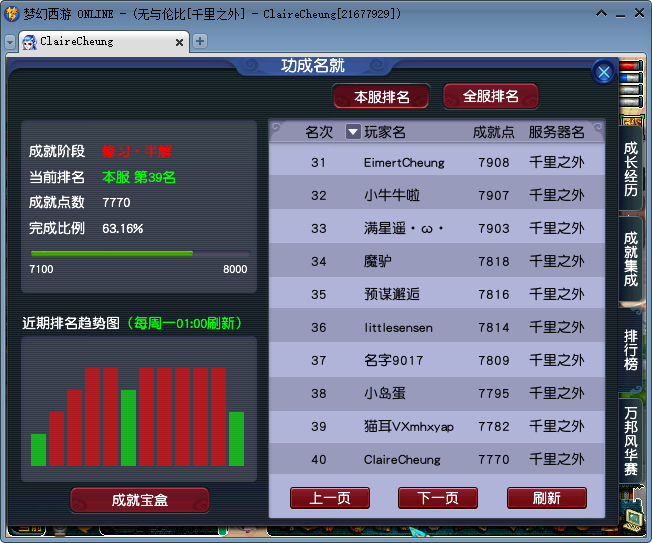Click the 本服 第39名 current rank text

pyautogui.click(x=139, y=177)
